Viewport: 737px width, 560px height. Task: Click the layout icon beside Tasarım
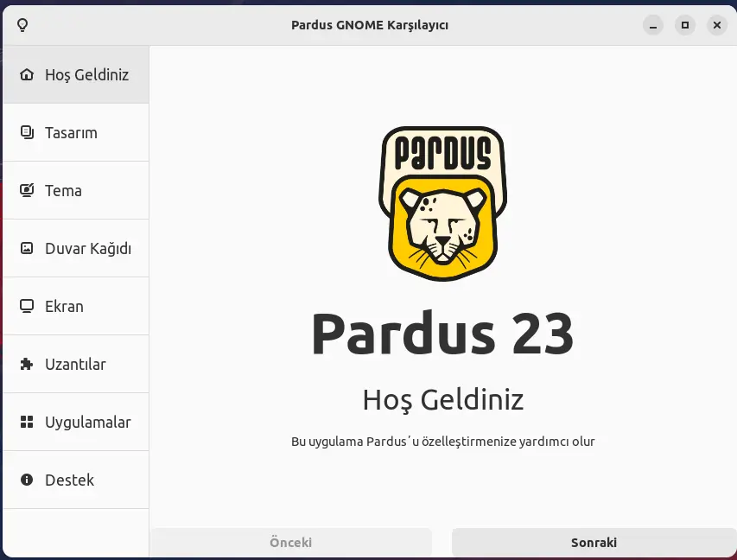[x=27, y=132]
